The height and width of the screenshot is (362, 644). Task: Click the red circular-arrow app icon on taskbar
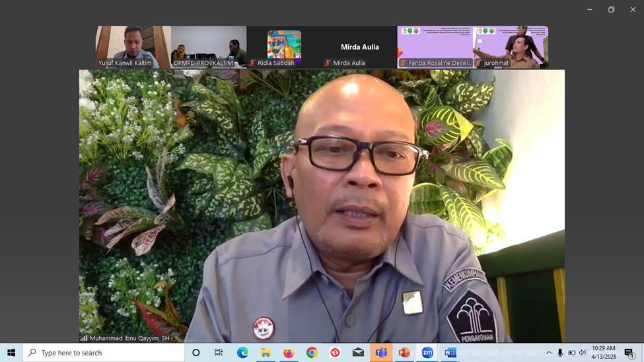(x=335, y=353)
